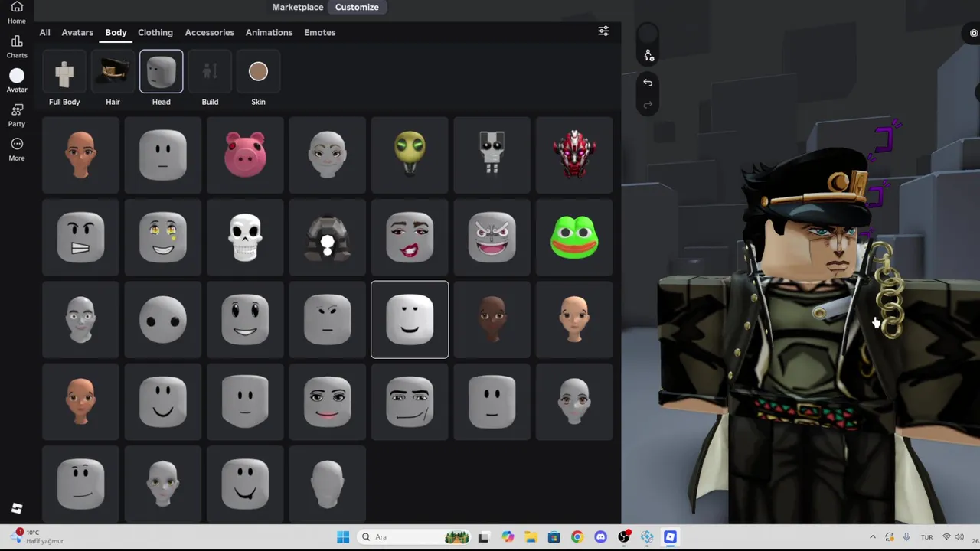Equip the head with yellow teary eyes
980x551 pixels.
[163, 237]
